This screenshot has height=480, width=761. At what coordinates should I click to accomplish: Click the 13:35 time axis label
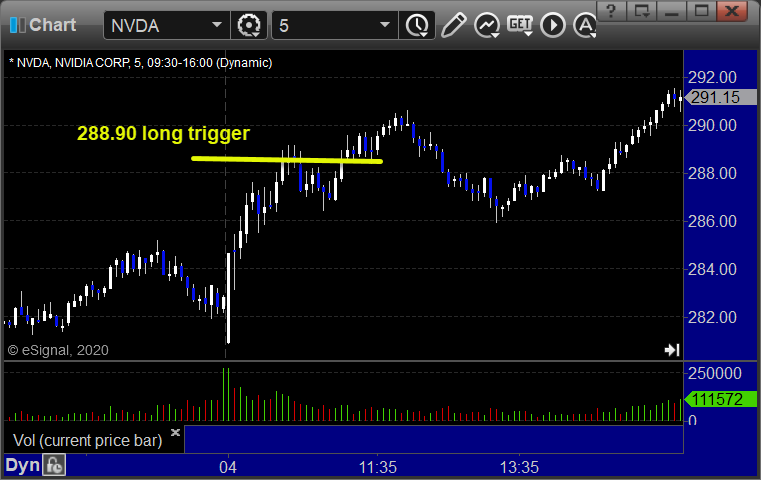tap(519, 467)
